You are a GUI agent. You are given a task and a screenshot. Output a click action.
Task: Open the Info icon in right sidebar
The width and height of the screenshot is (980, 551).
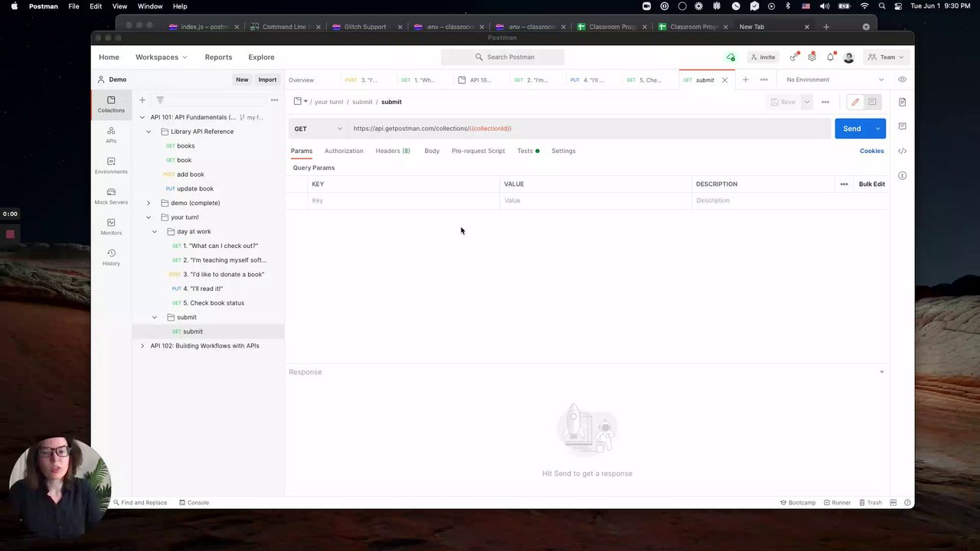[902, 175]
